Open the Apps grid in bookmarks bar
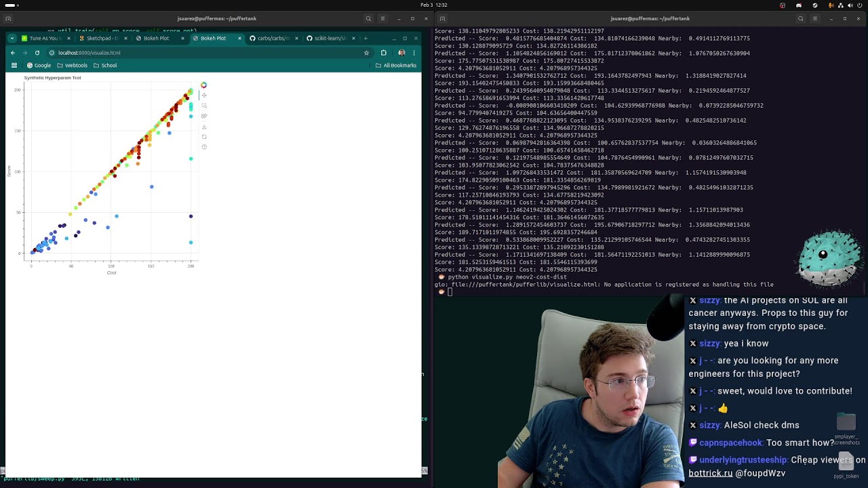 click(x=14, y=66)
